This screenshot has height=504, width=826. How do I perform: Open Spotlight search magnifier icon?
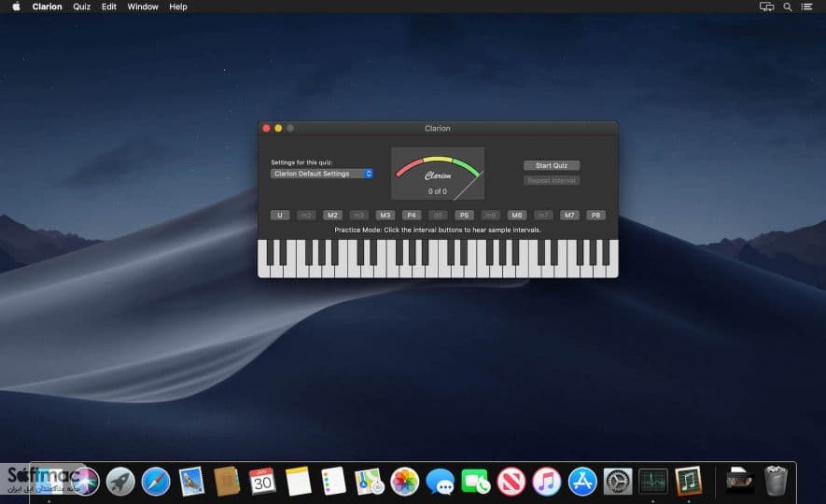[x=787, y=7]
